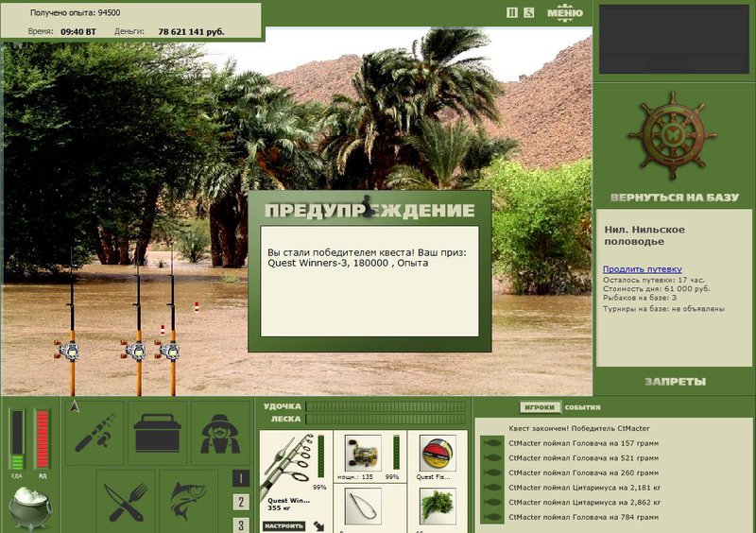
Task: Click the ПРЕДУПРЕЖДЕНИЕ dialog title
Action: click(369, 211)
